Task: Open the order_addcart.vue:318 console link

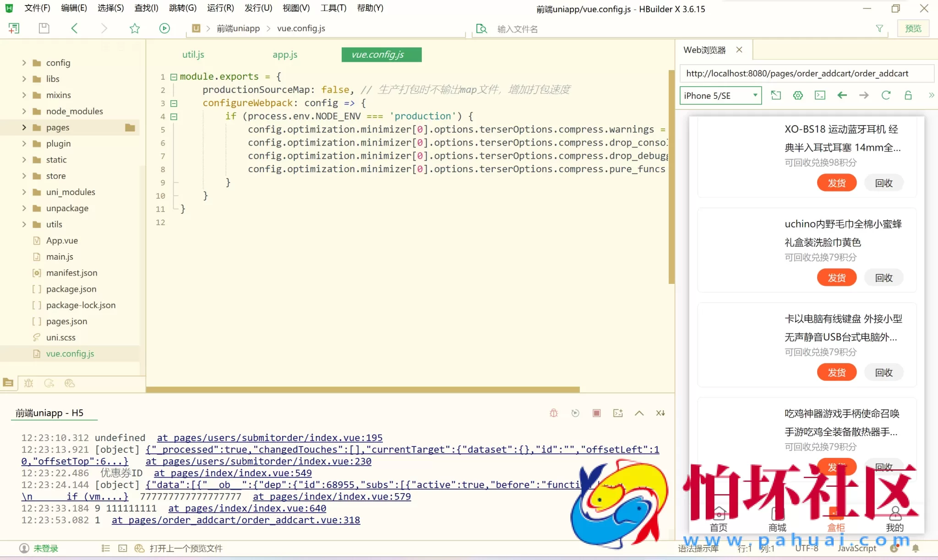Action: click(236, 520)
